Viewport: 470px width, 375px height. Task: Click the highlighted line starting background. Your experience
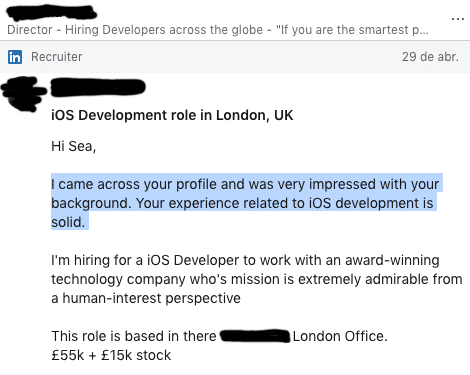[242, 203]
